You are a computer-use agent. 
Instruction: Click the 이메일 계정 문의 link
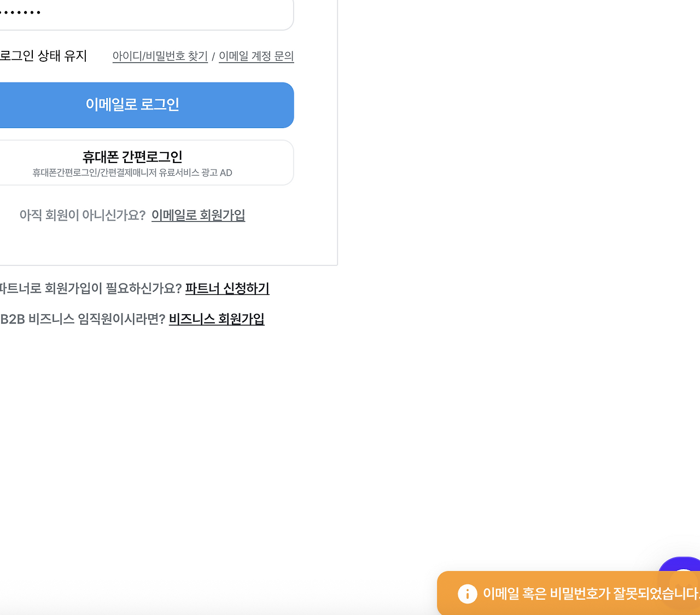[256, 55]
